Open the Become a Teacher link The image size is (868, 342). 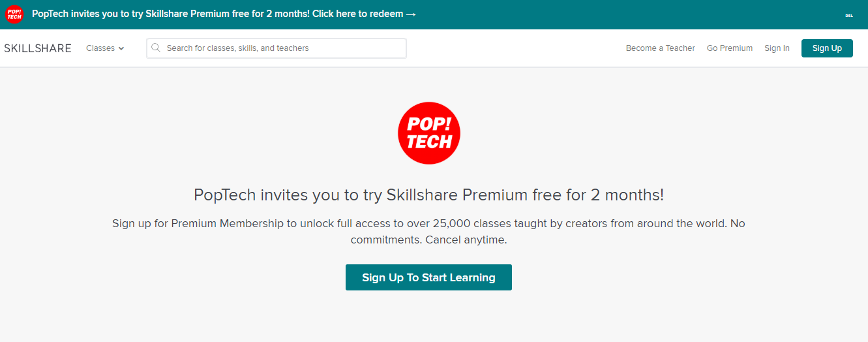click(x=660, y=48)
